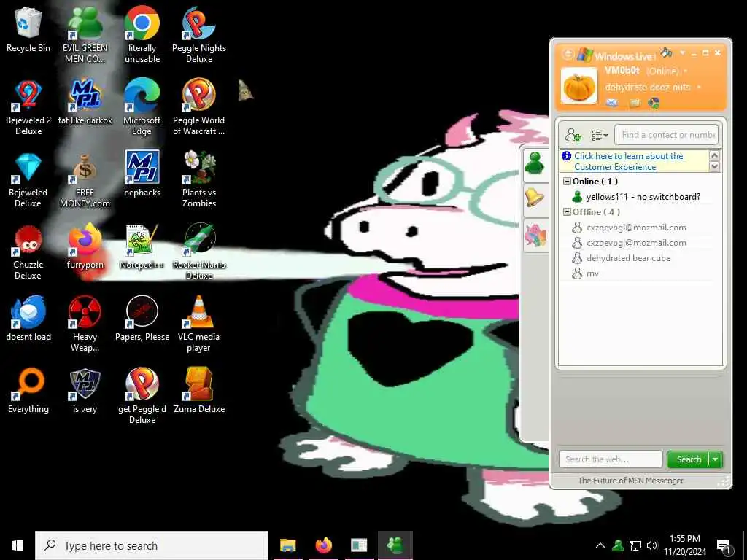
Task: Click notification bar scroll down arrow
Action: pos(714,166)
